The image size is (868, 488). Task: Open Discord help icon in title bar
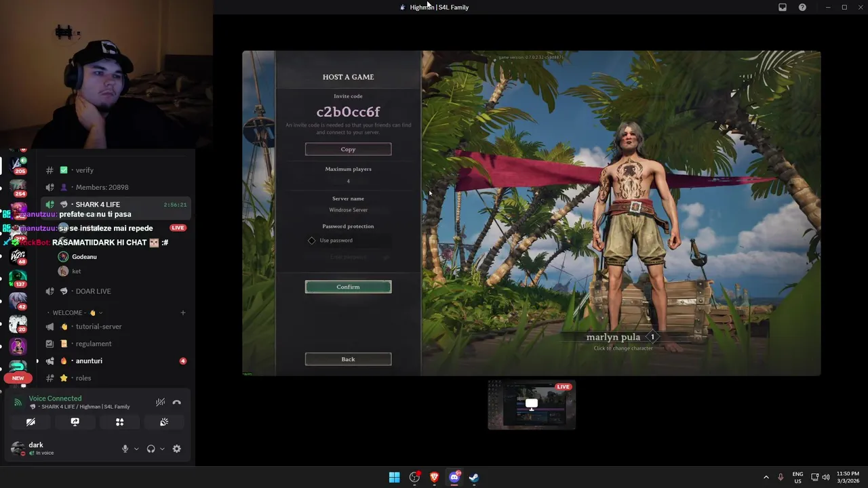click(x=803, y=7)
